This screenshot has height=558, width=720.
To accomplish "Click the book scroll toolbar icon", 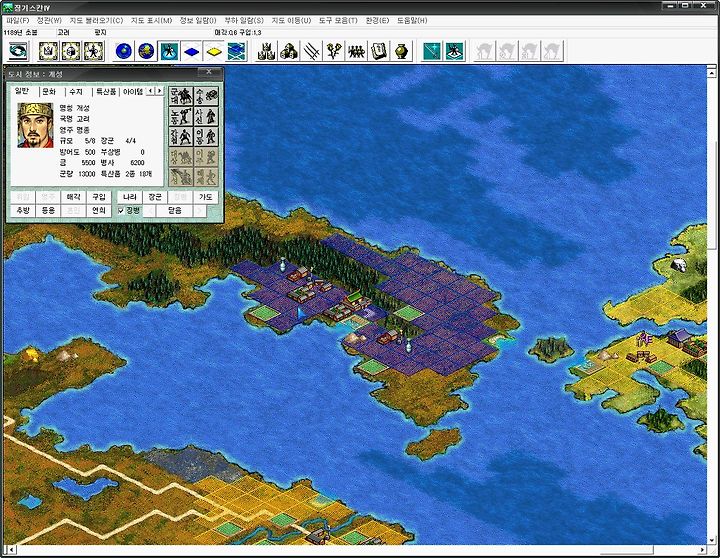I will [x=379, y=51].
